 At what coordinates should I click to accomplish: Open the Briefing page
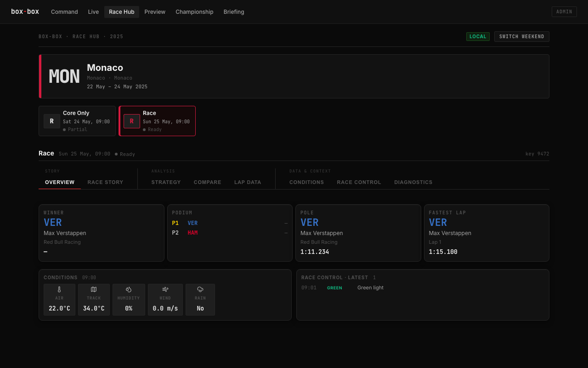(x=234, y=12)
